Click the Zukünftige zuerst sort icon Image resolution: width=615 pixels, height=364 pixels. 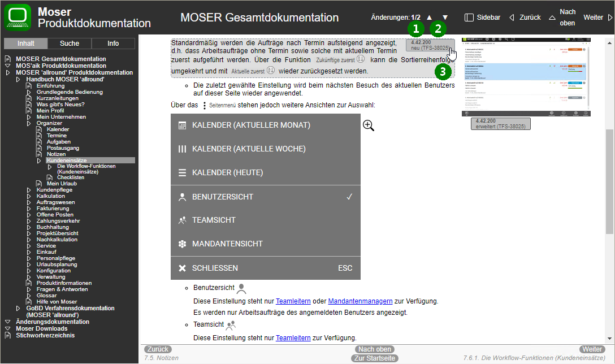(x=361, y=59)
